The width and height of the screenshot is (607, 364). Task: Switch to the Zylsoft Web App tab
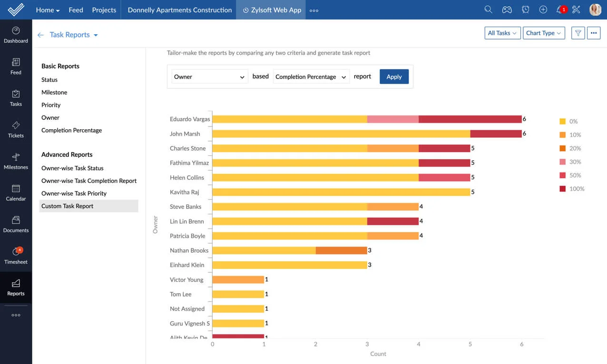click(272, 10)
